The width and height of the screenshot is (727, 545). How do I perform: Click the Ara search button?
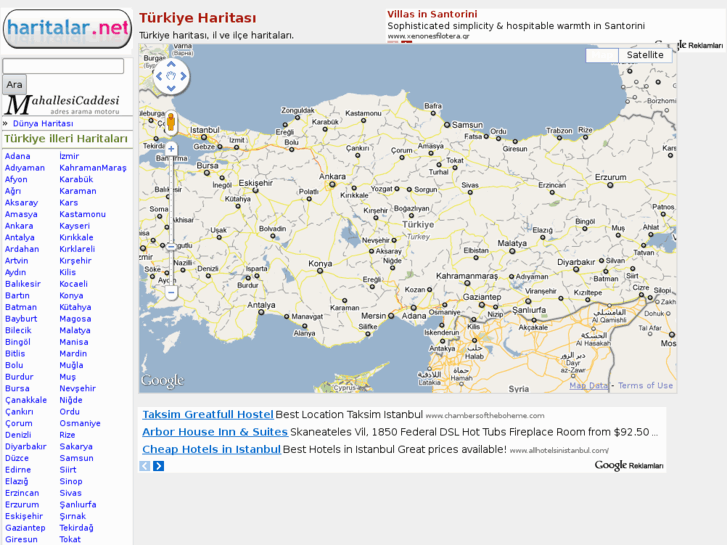tap(14, 84)
